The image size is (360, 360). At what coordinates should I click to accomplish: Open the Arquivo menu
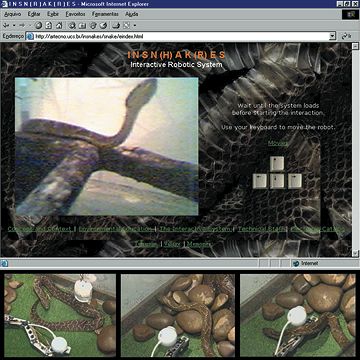coord(12,14)
